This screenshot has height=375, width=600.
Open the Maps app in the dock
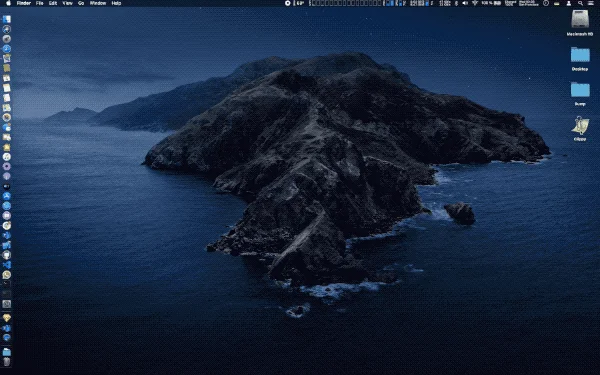(x=7, y=108)
